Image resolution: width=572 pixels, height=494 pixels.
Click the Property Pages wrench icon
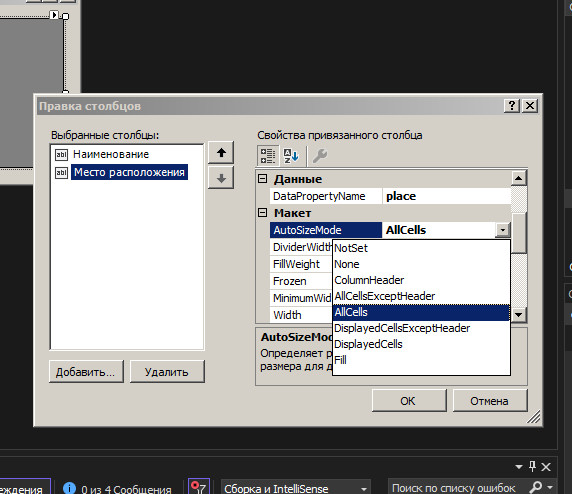tap(320, 156)
